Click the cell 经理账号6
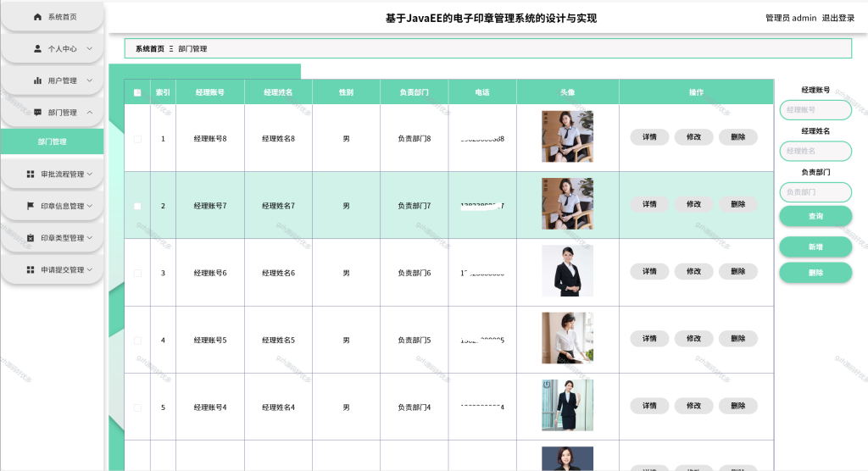The height and width of the screenshot is (471, 868). (x=210, y=274)
